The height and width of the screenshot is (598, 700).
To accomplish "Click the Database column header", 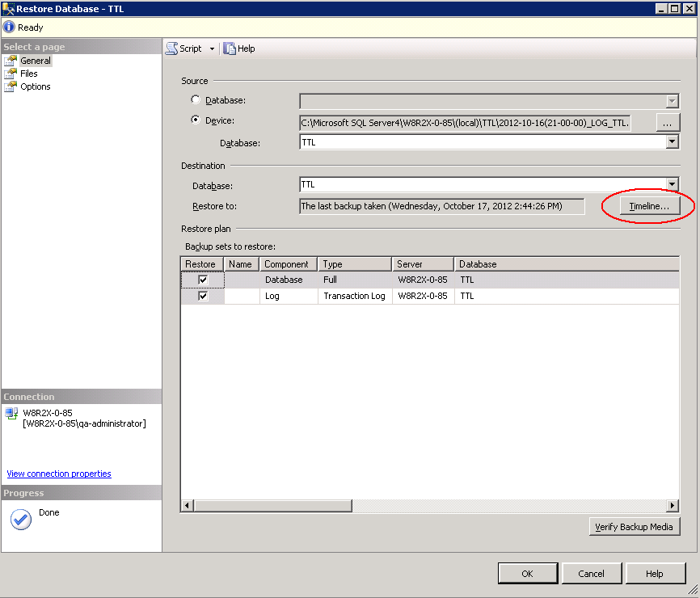I will (x=567, y=264).
